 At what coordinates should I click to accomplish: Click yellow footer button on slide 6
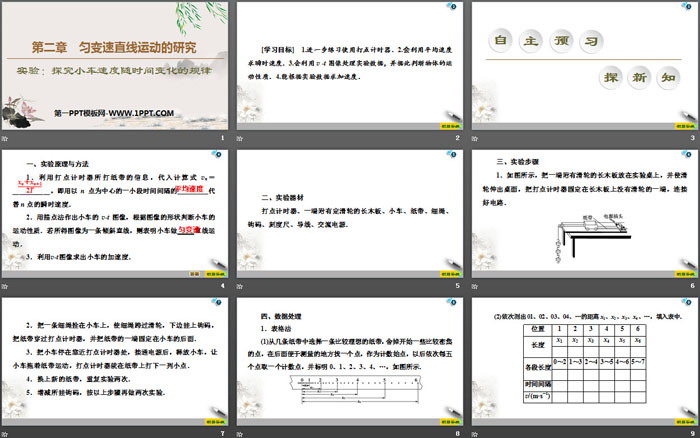coord(685,274)
